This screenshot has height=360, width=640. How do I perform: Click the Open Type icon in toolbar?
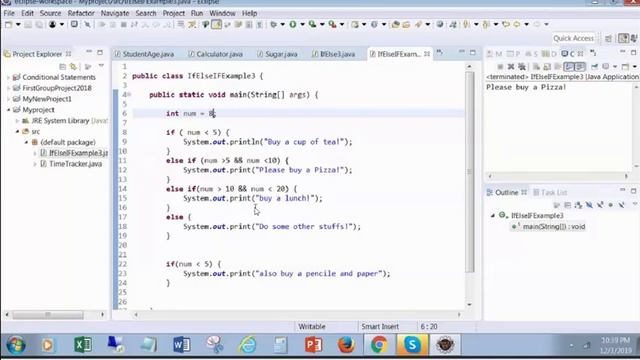pos(395,24)
